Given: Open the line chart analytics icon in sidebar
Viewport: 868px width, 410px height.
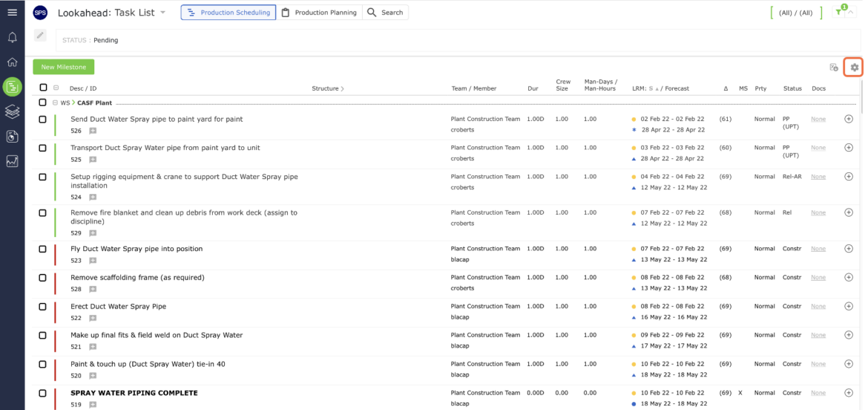Looking at the screenshot, I should point(12,161).
